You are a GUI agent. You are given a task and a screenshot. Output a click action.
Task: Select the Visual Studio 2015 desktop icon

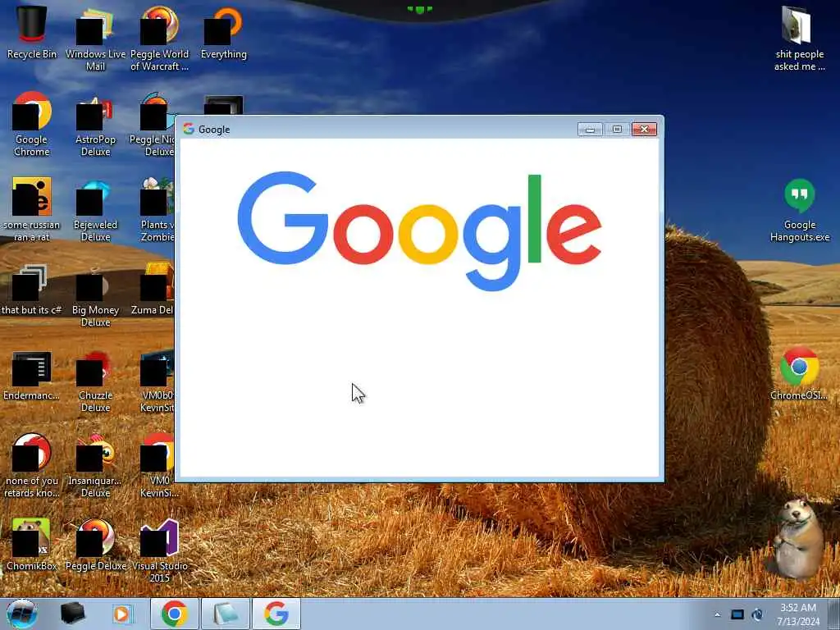[159, 550]
